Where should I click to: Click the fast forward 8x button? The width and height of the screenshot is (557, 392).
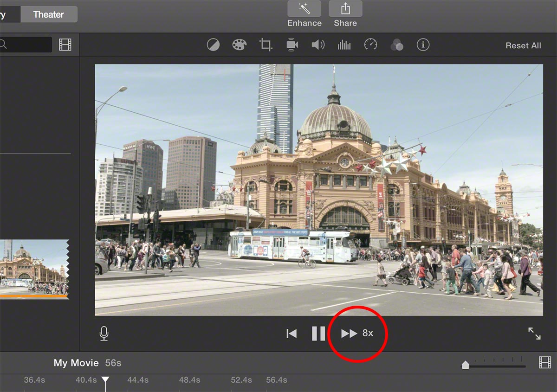tap(357, 334)
